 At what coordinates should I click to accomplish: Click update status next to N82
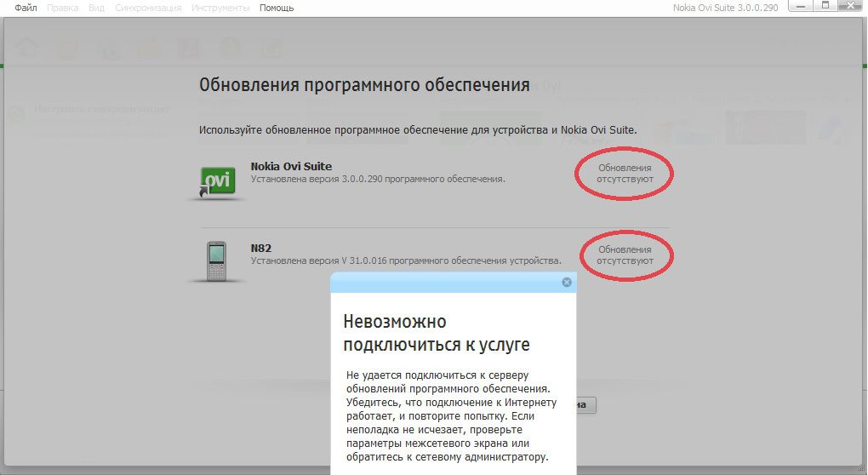click(x=625, y=255)
